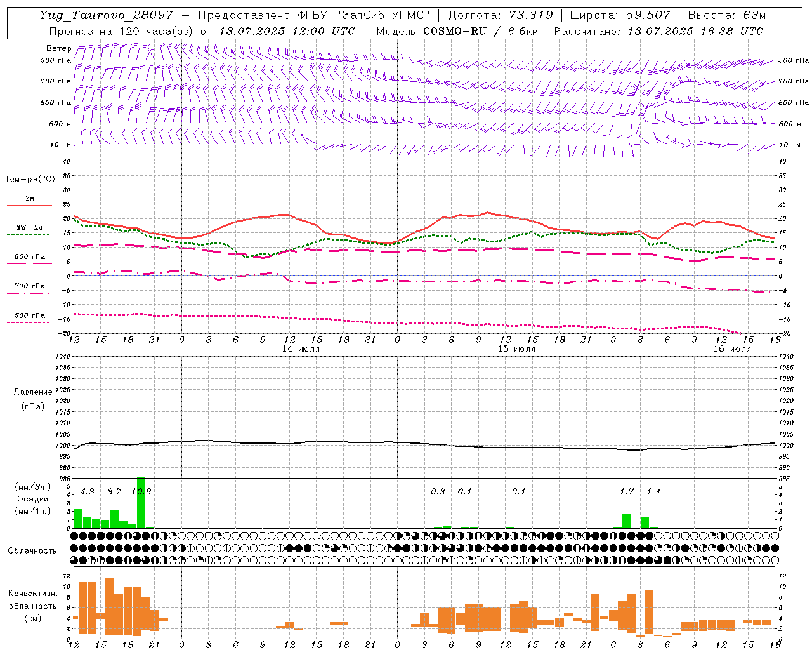Click the Облачность row label
Image resolution: width=812 pixels, height=650 pixels.
click(32, 550)
